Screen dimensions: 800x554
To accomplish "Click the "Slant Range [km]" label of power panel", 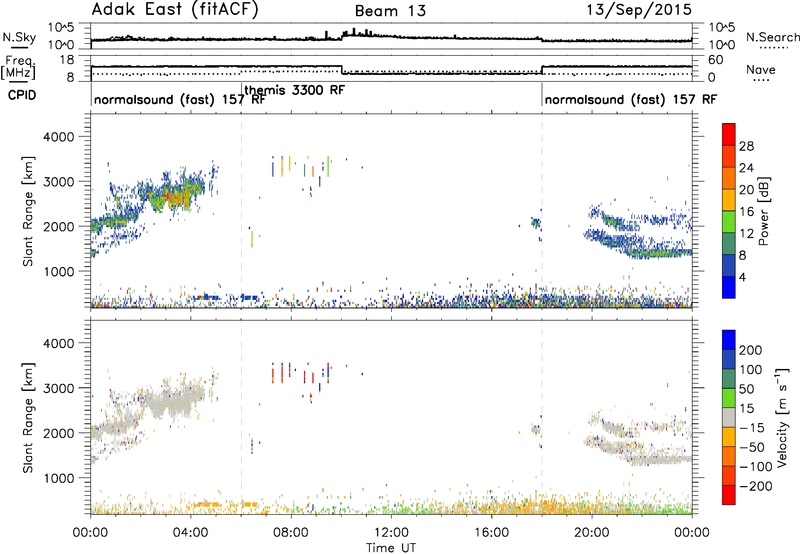I will tap(28, 211).
